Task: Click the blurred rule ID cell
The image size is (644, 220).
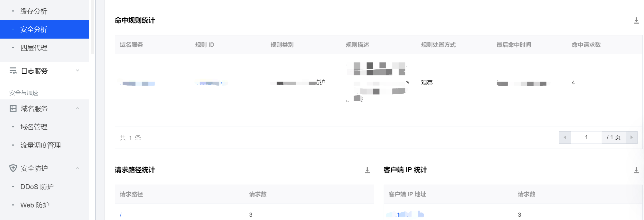Action: point(212,83)
